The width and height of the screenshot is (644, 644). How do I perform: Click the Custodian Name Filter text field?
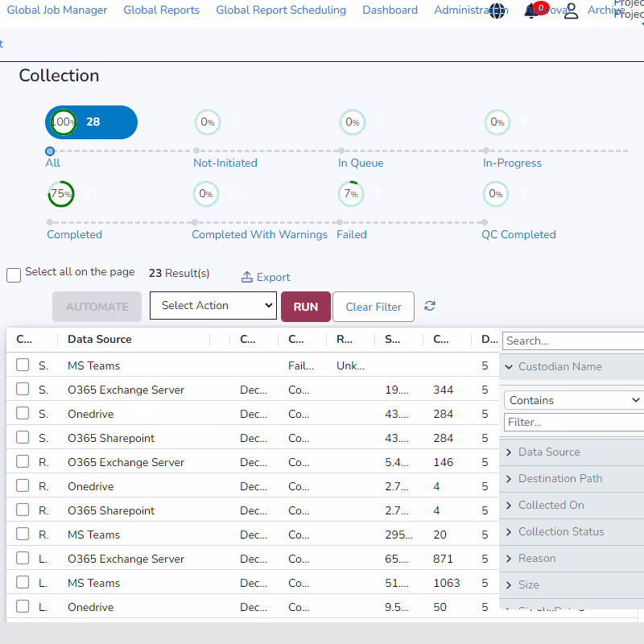tap(574, 422)
